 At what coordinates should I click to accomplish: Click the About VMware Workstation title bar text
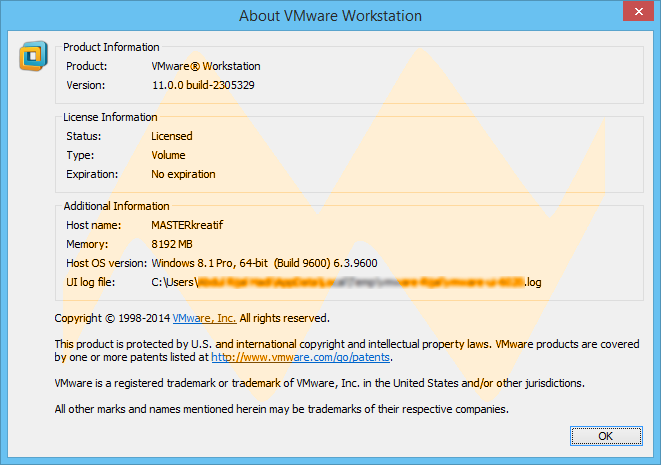[330, 16]
